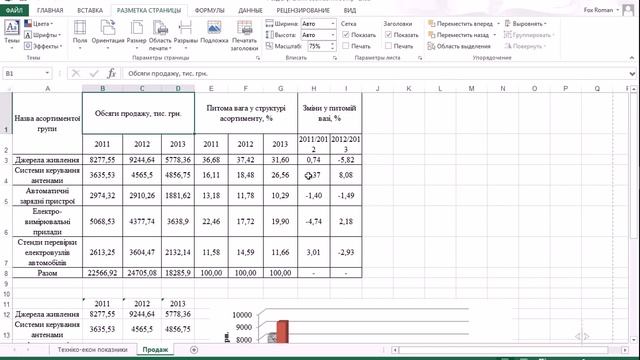Open Параметры страницы dialog launcher

coord(258,58)
